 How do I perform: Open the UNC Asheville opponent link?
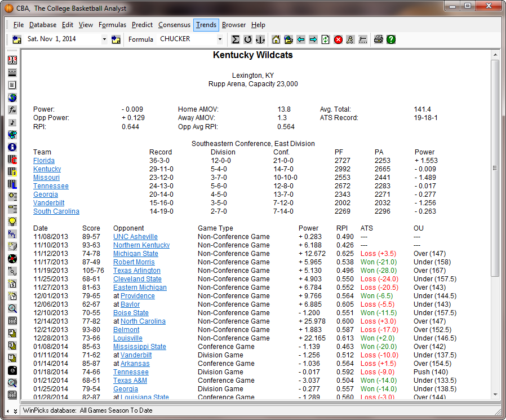coord(135,237)
